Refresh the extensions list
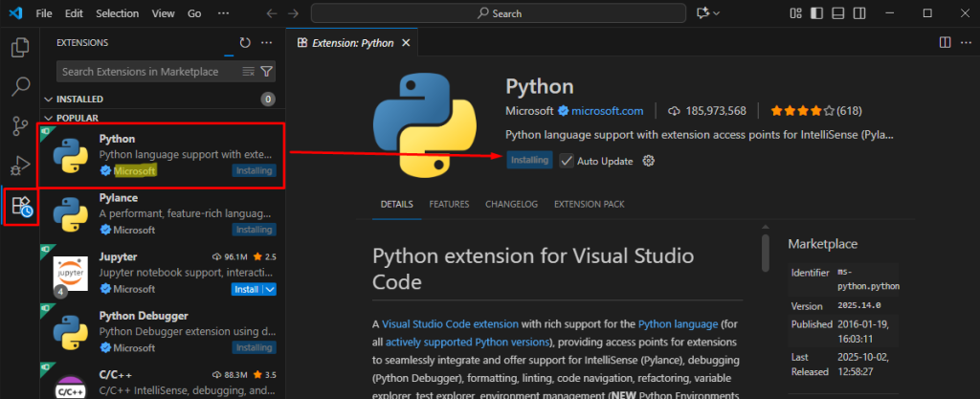The image size is (980, 399). [245, 43]
